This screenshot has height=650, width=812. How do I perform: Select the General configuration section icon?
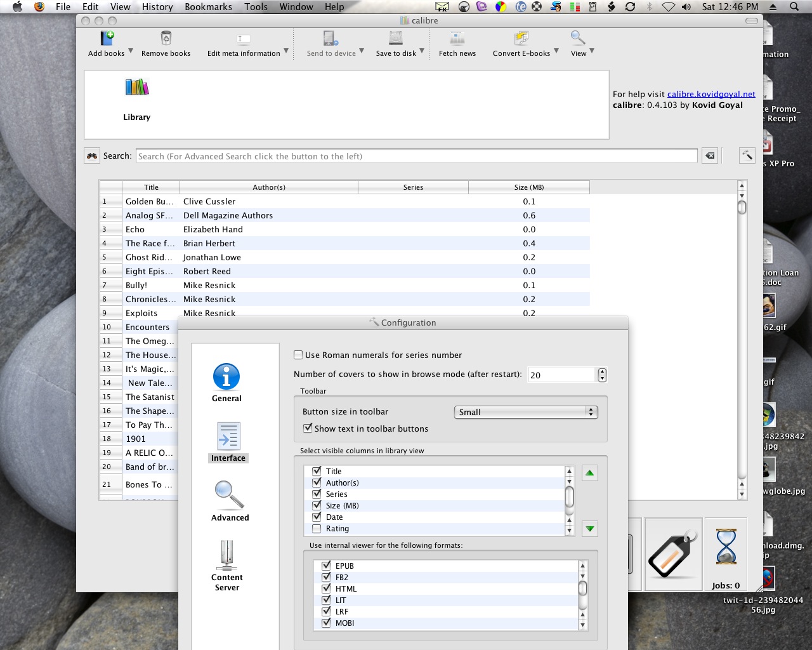226,377
